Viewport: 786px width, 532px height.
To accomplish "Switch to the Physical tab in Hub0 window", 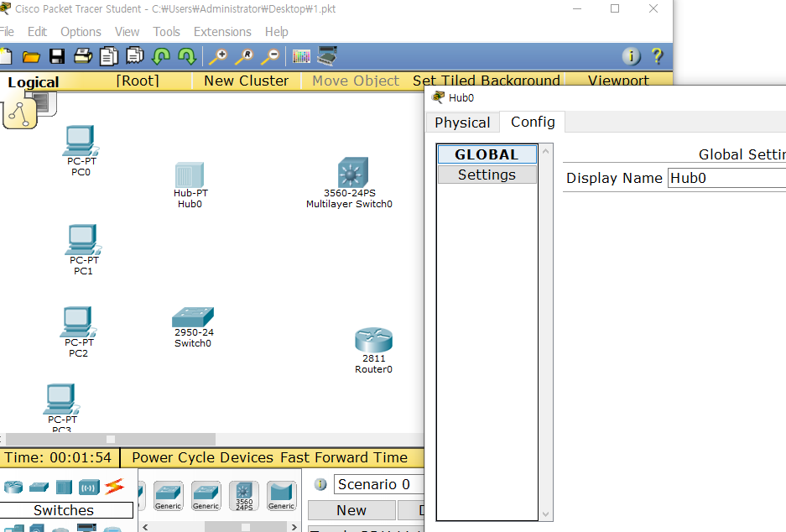I will pos(462,123).
